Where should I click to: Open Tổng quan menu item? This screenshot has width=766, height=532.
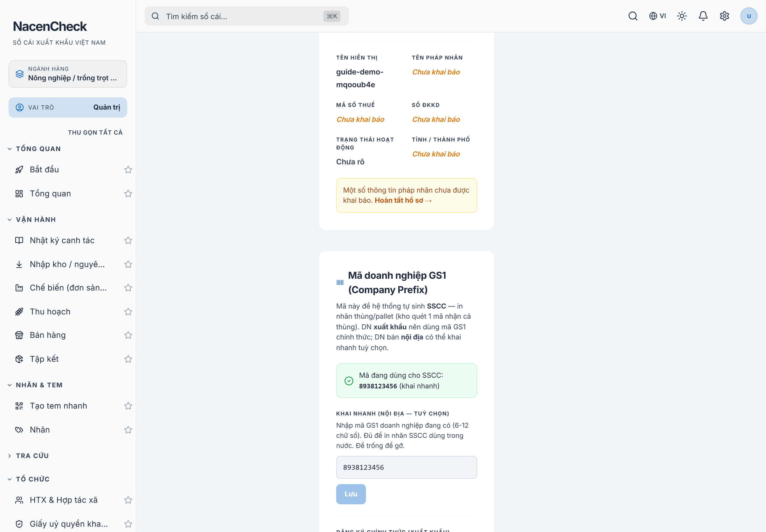coord(50,194)
